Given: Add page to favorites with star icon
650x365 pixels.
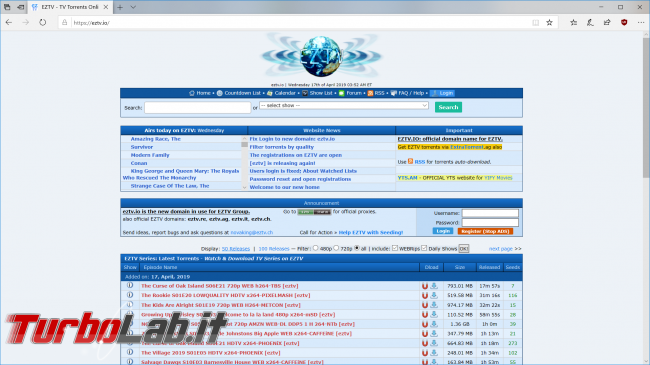Looking at the screenshot, I should coord(549,22).
